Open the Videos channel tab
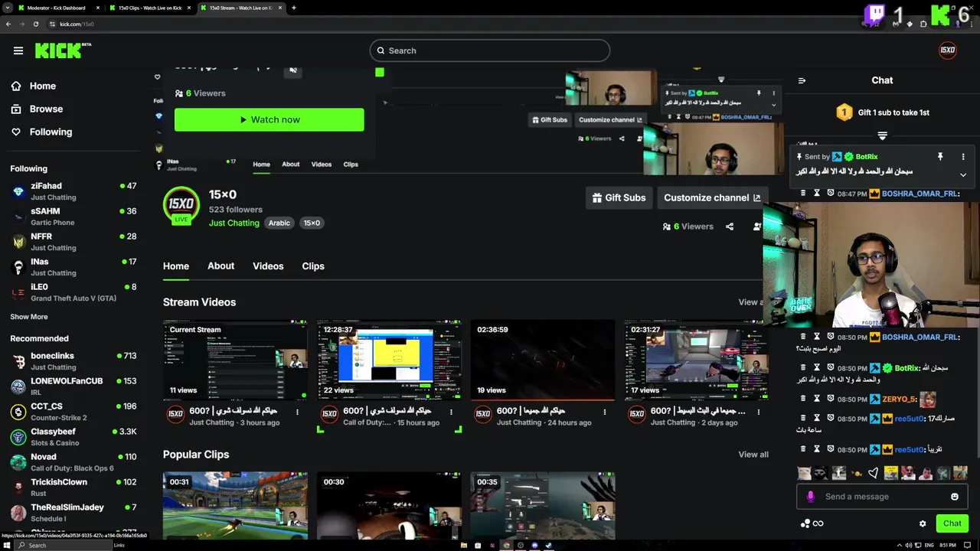 268,266
